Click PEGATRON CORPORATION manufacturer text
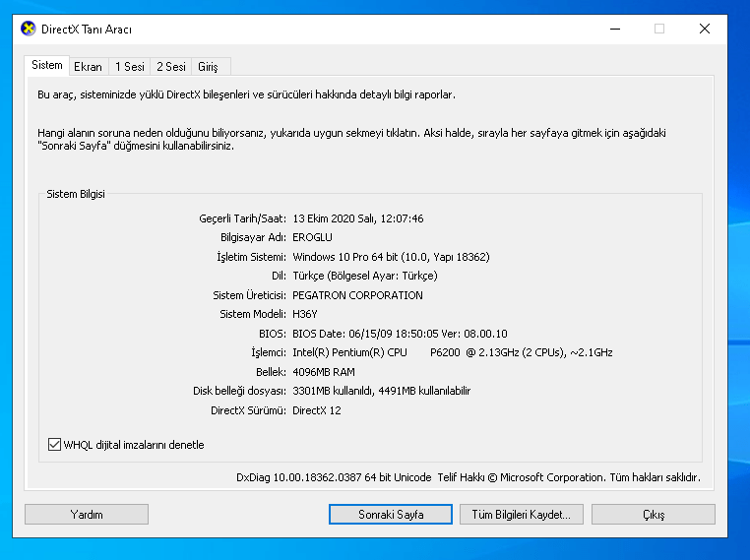Screen dimensions: 750x560 tap(358, 295)
